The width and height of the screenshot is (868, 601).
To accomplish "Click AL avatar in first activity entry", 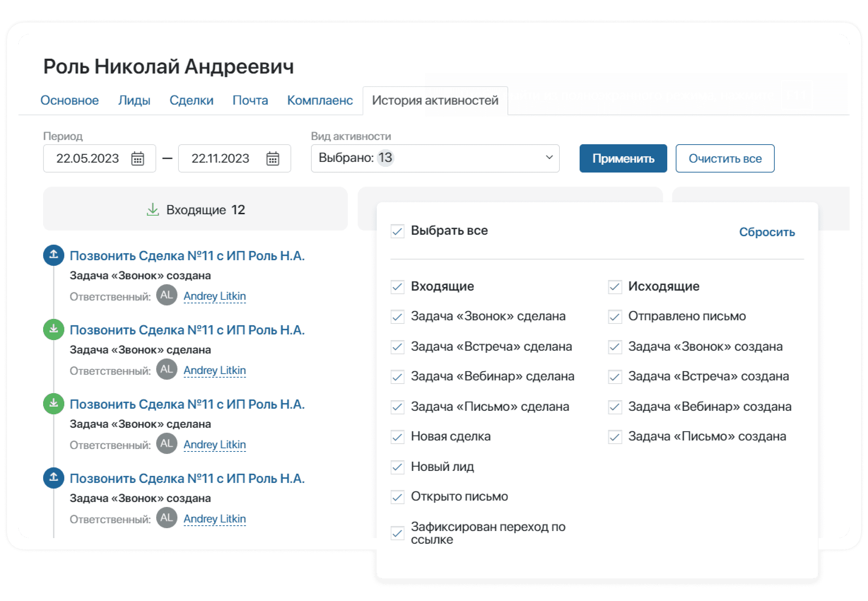I will tap(167, 295).
